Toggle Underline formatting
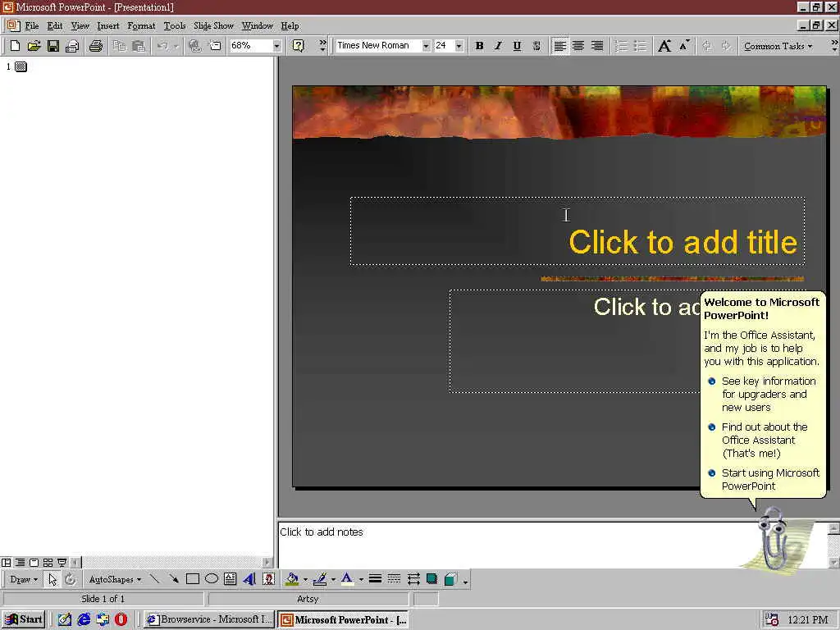The width and height of the screenshot is (840, 630). [517, 46]
